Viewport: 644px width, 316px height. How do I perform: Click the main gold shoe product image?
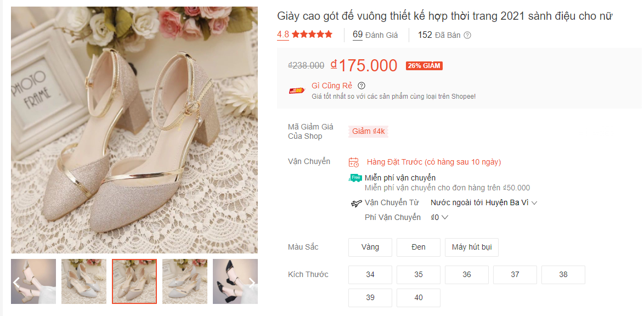134,130
